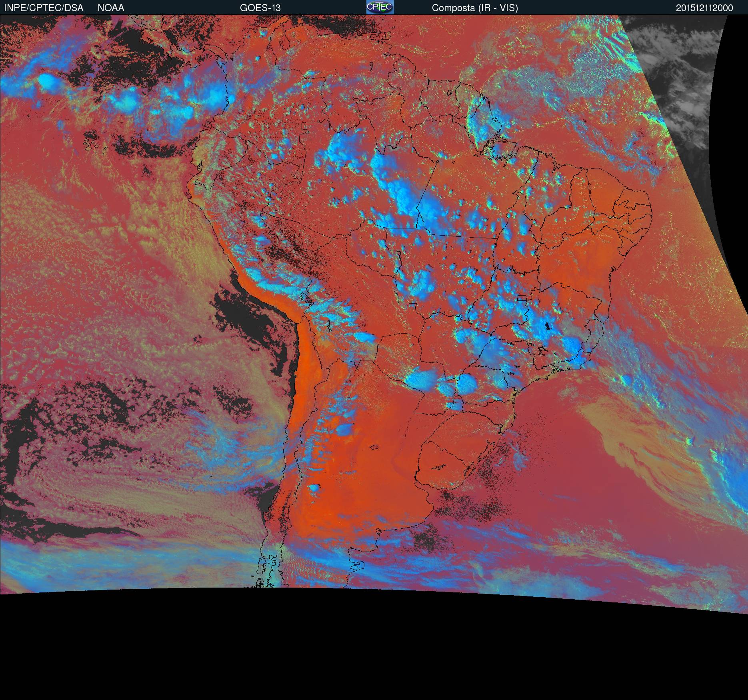Click the NOAA label in the header

coord(111,8)
